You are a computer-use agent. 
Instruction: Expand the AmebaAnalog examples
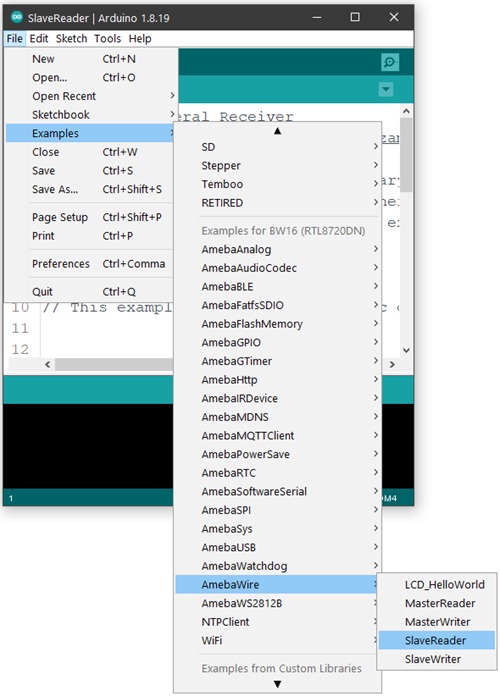click(x=278, y=249)
